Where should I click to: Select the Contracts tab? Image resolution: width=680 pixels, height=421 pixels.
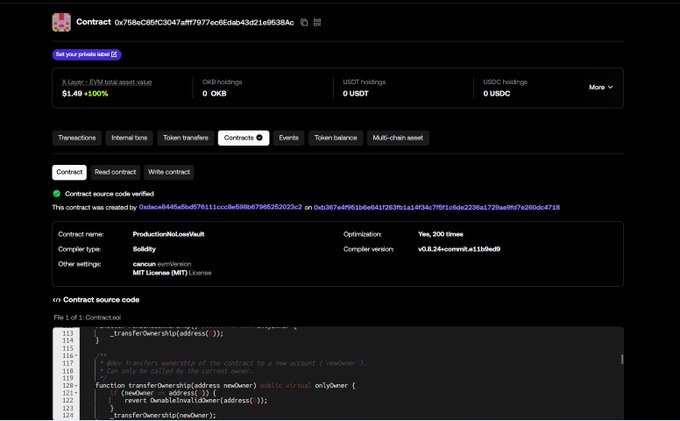click(x=243, y=138)
